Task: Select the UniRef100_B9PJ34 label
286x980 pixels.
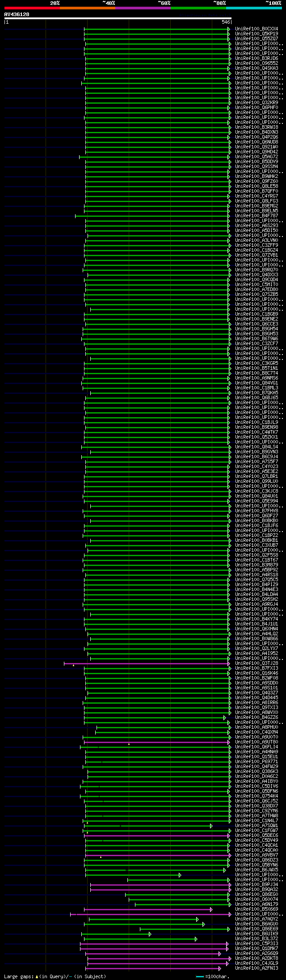Action: tap(257, 885)
